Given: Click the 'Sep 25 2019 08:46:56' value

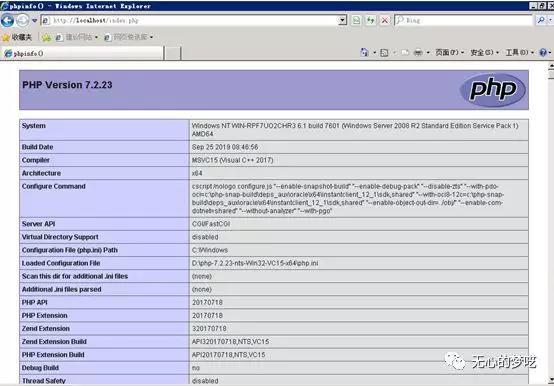Looking at the screenshot, I should [x=225, y=147].
